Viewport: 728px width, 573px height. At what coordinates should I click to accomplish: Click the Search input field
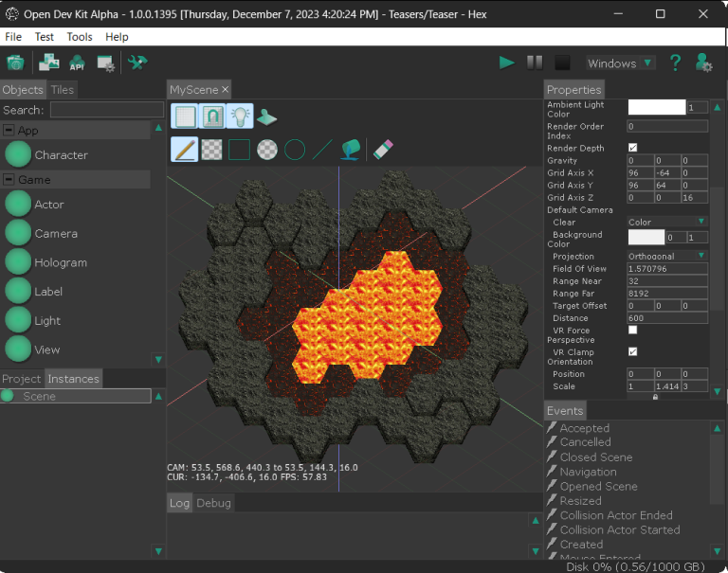(107, 110)
